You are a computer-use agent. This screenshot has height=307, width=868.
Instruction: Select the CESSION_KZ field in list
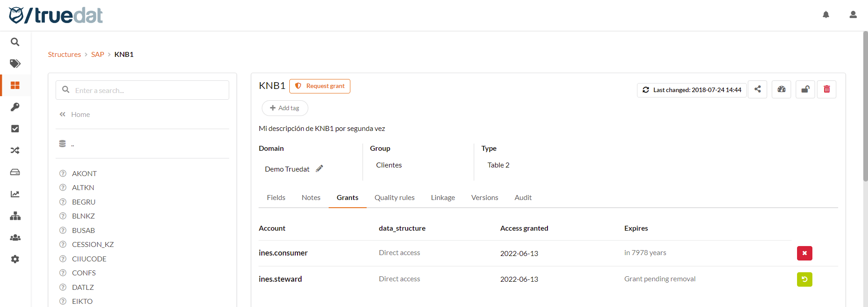93,245
